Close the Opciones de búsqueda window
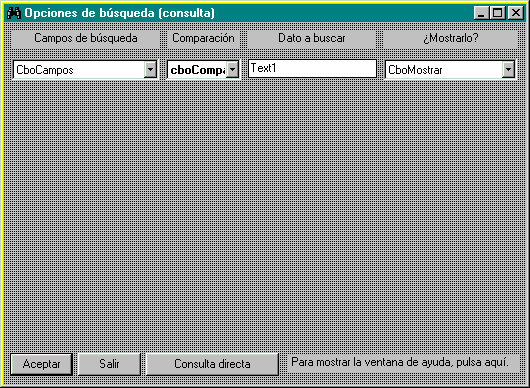This screenshot has height=388, width=530. pos(516,13)
